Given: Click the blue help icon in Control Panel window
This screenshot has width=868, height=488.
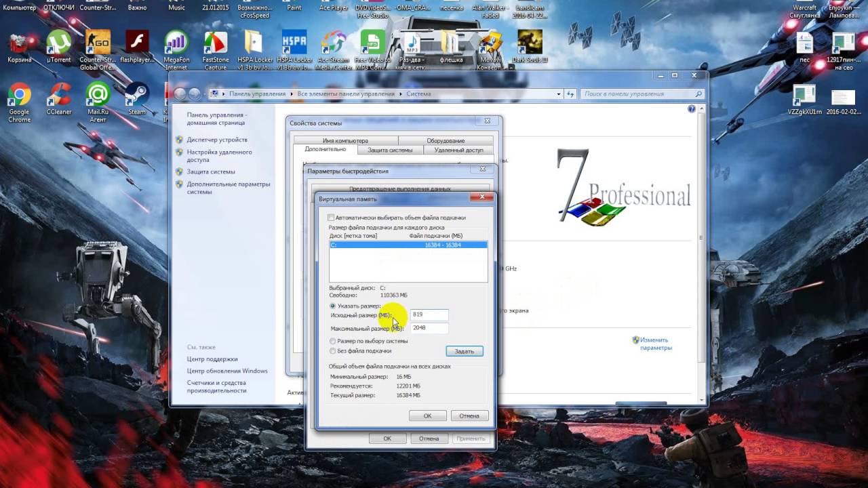Looking at the screenshot, I should [692, 108].
